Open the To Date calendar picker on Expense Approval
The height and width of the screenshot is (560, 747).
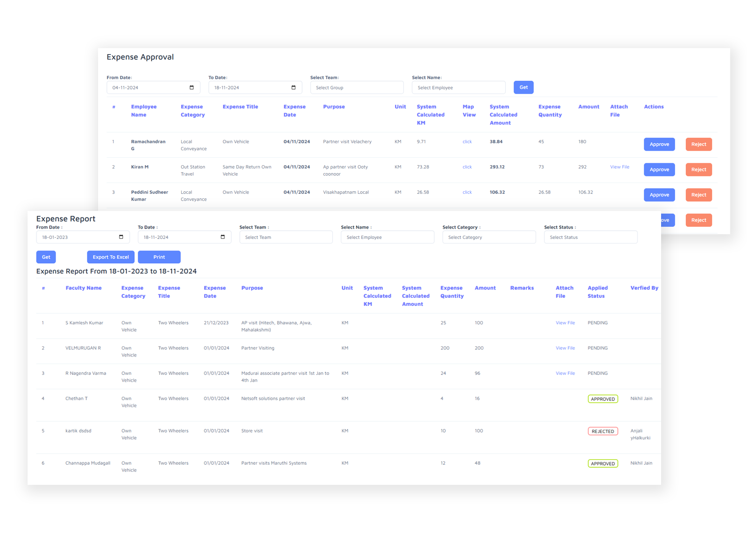tap(294, 87)
